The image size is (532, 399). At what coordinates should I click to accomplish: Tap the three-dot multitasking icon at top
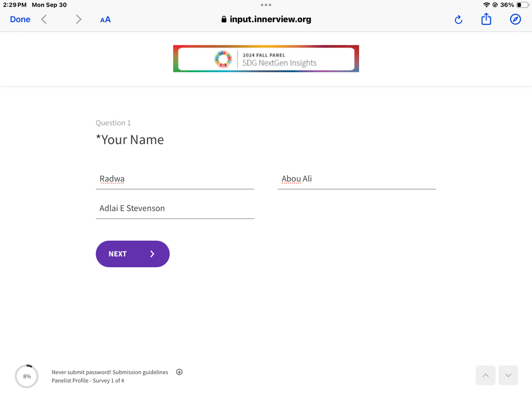[266, 5]
